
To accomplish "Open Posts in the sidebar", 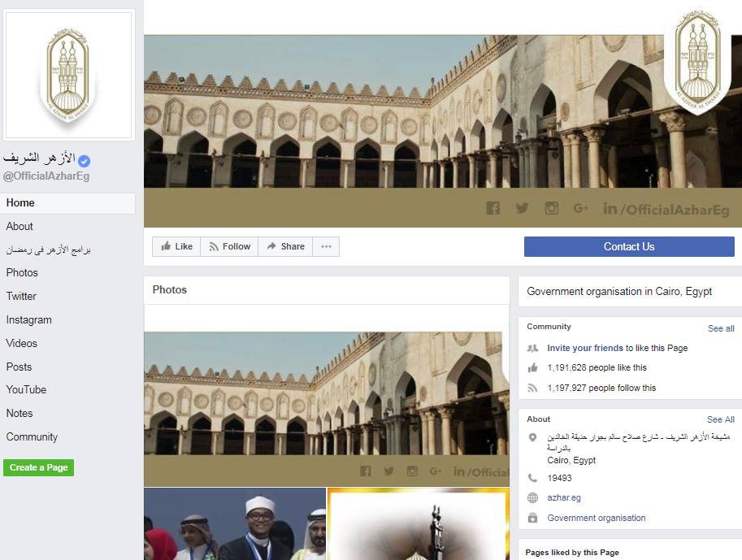I will point(19,367).
